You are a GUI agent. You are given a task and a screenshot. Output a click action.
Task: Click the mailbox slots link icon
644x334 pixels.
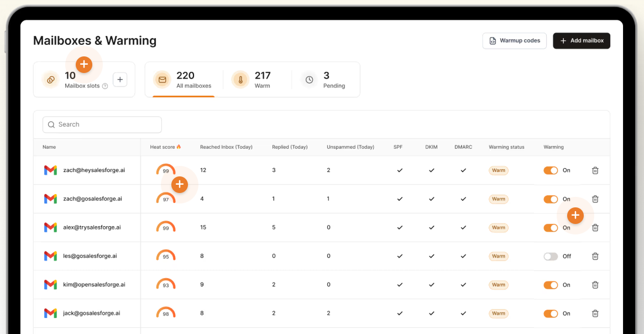[x=51, y=80]
